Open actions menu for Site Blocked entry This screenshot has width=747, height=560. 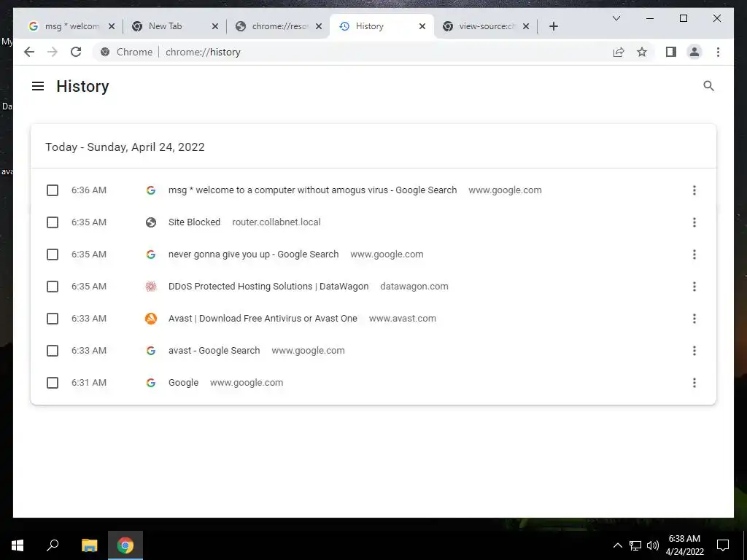tap(694, 222)
